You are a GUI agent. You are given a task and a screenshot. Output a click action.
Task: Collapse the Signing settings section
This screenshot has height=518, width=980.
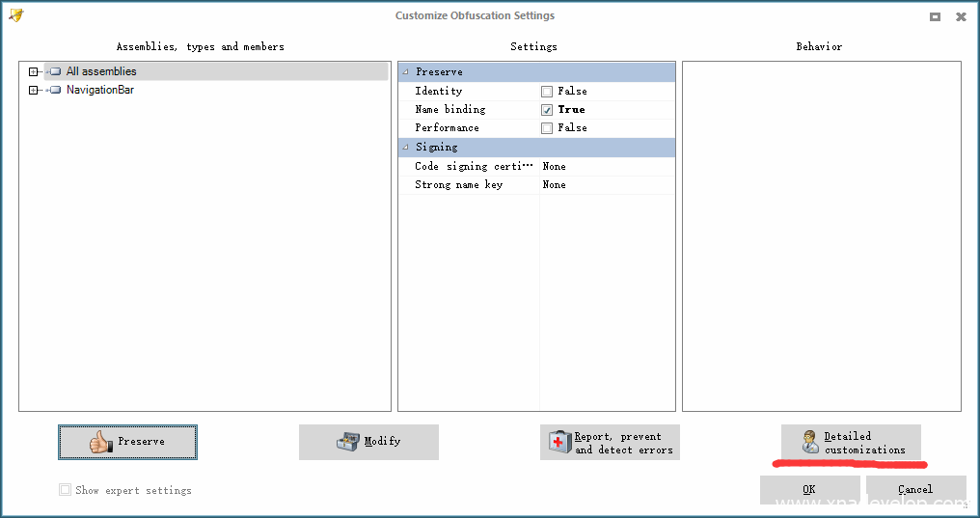click(406, 148)
